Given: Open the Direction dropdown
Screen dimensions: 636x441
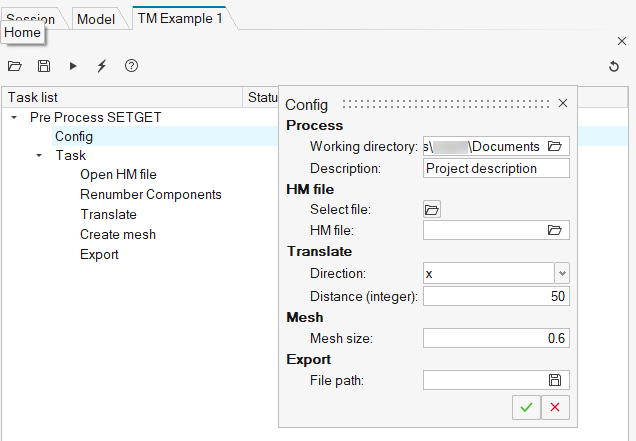Looking at the screenshot, I should coord(561,273).
